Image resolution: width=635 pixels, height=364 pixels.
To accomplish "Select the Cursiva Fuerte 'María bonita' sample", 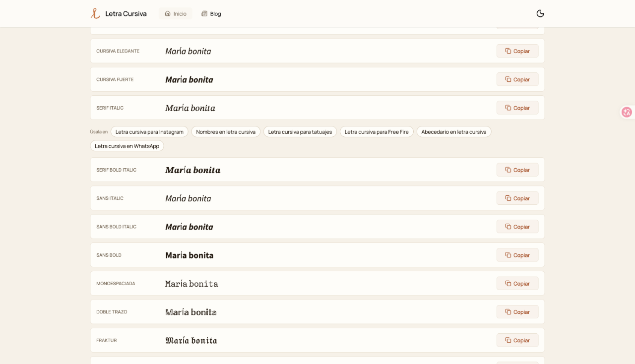I will (189, 79).
